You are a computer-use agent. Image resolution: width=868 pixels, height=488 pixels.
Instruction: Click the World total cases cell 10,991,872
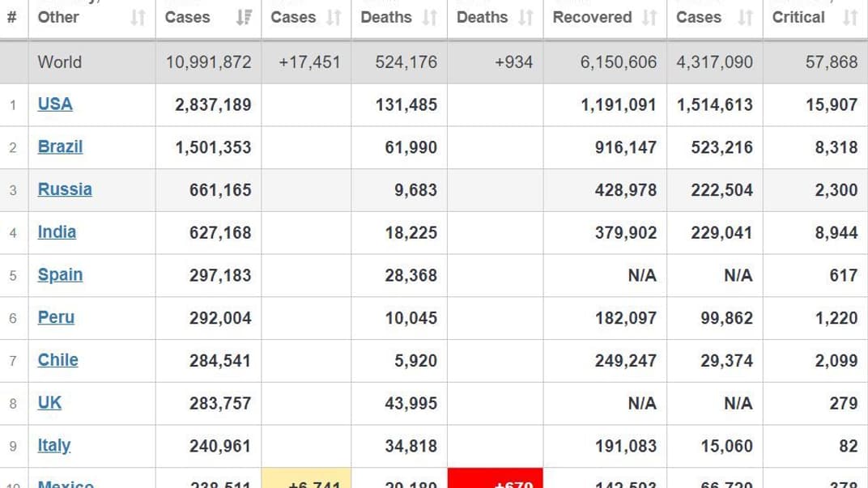(208, 62)
